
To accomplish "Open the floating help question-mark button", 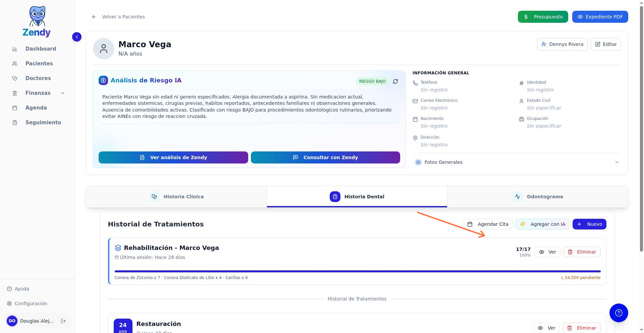I will [619, 313].
